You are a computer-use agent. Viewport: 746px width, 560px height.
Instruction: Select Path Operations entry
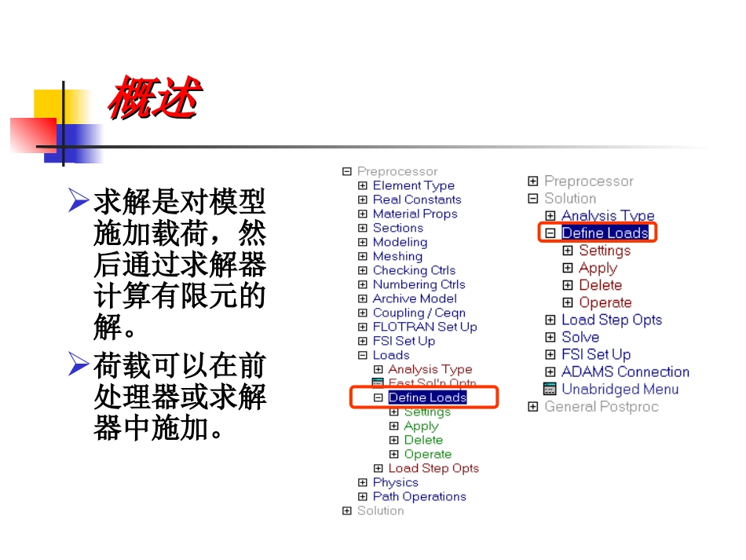point(419,496)
